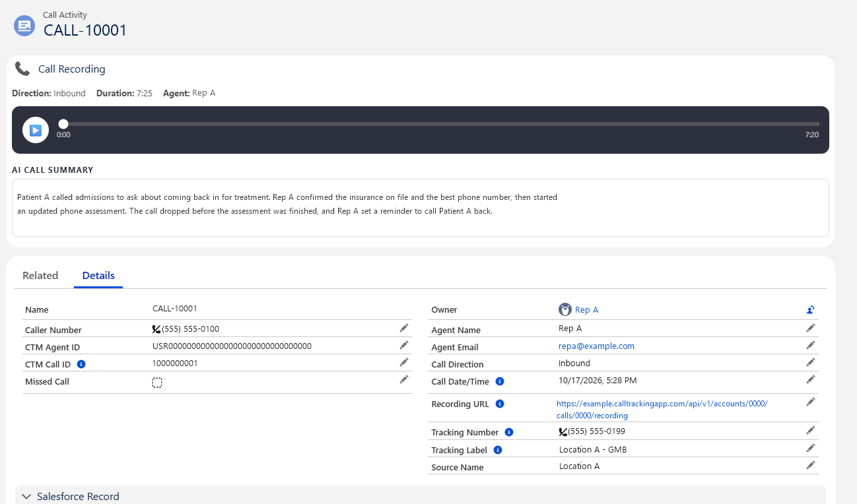
Task: Click the AI call summary text box
Action: (421, 208)
